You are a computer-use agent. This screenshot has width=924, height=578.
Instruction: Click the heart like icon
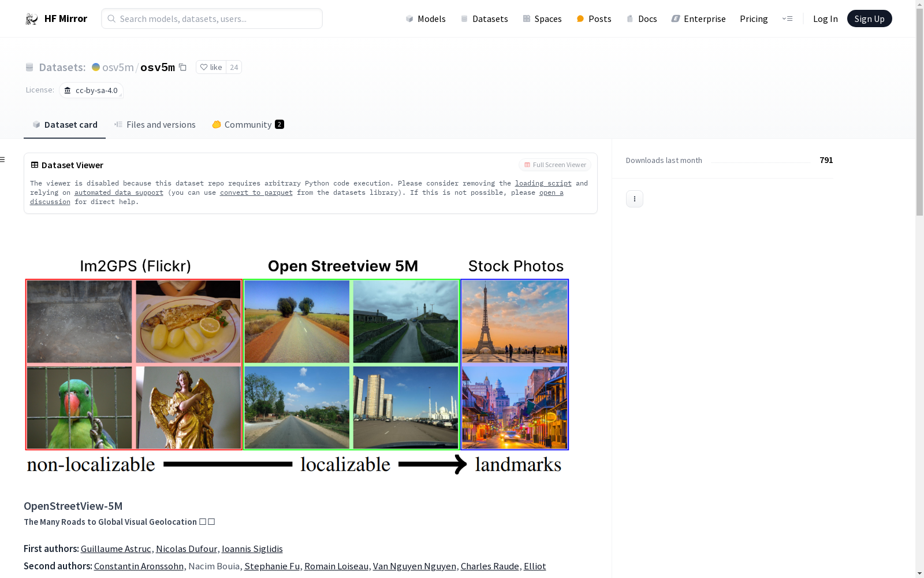204,67
